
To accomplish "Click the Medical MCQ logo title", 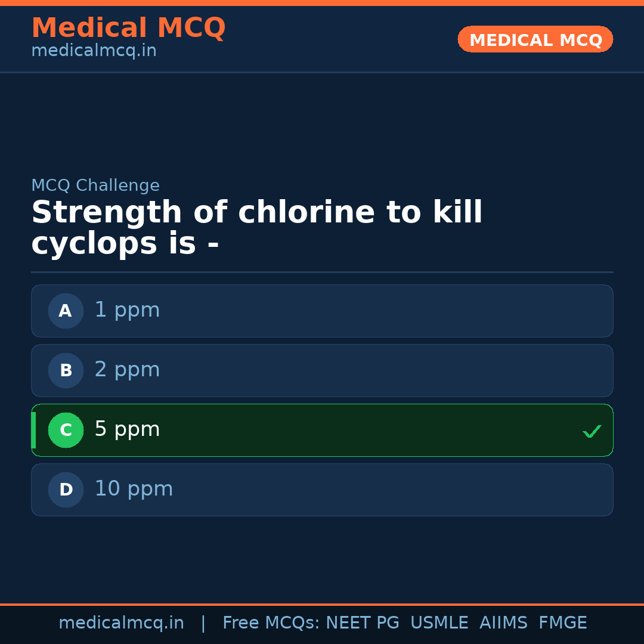I will pyautogui.click(x=128, y=28).
